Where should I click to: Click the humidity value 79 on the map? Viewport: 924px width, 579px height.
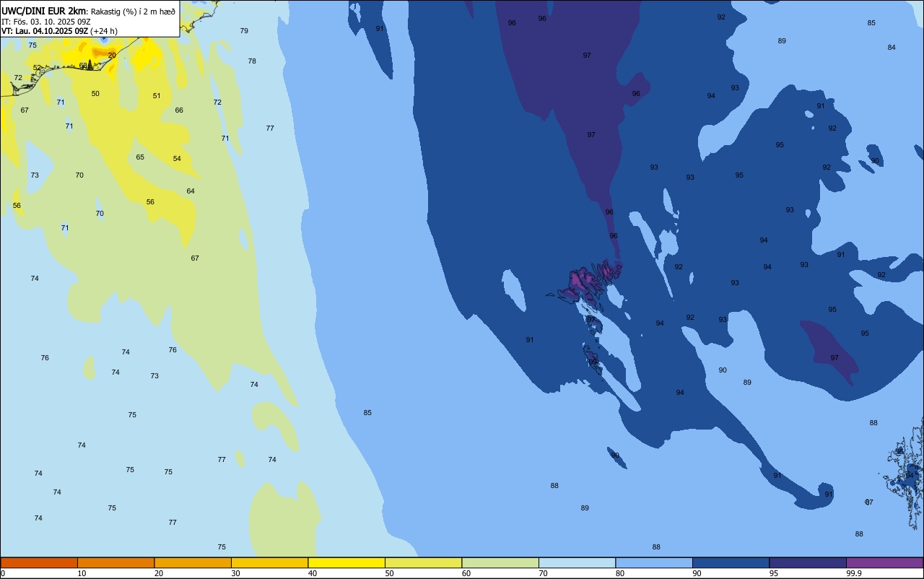pyautogui.click(x=244, y=31)
